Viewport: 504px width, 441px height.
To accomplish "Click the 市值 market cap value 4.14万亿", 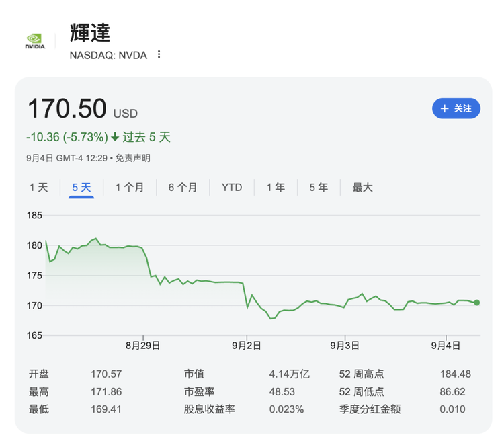I will point(290,374).
